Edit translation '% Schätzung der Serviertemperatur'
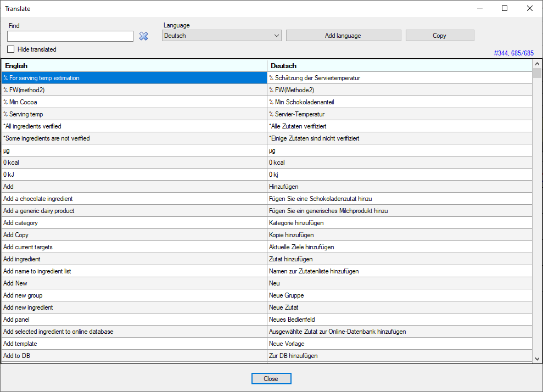Screen dimensions: 543x392 [400, 78]
